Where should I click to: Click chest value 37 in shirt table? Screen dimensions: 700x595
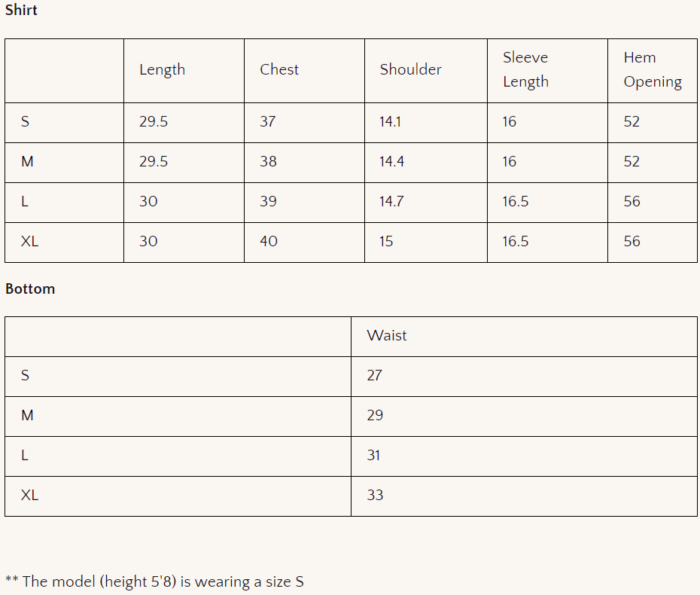pyautogui.click(x=268, y=121)
